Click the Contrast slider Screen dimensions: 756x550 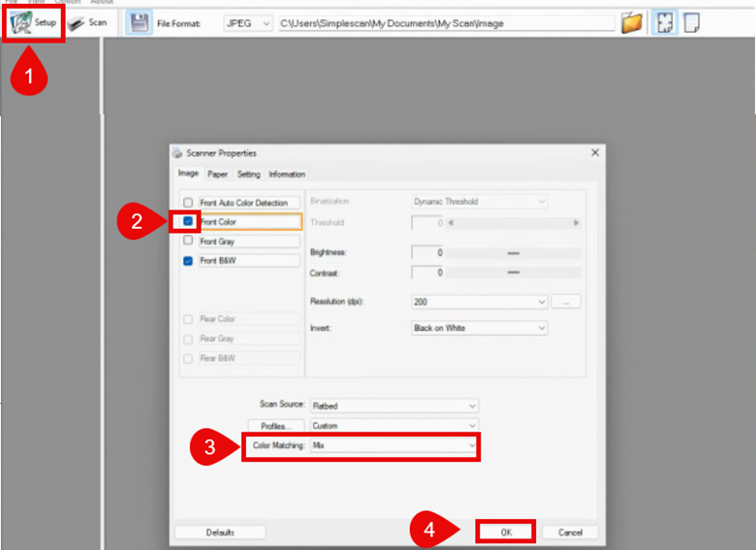pos(514,273)
